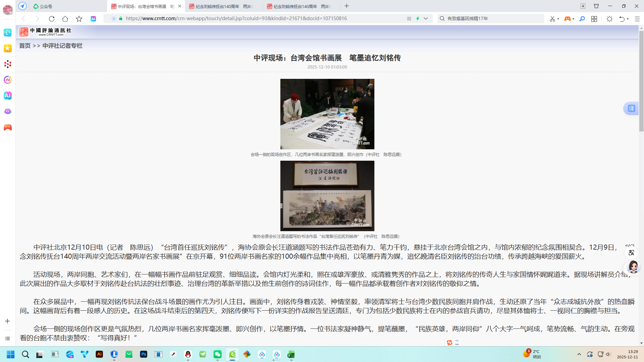Open the browser main menu hamburger
The image size is (644, 362).
coord(637,19)
